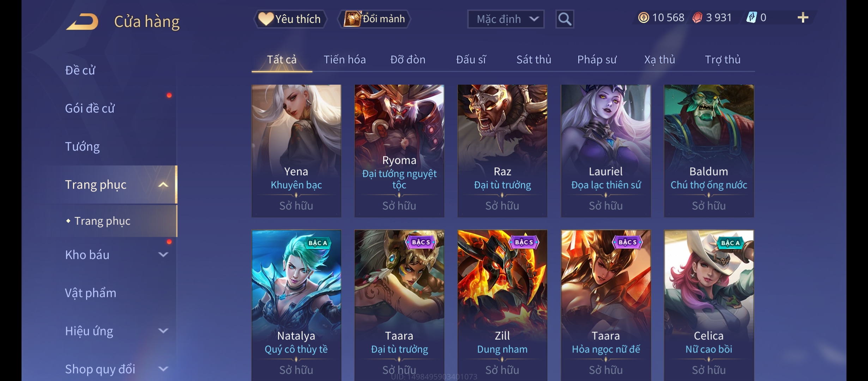This screenshot has height=381, width=868.
Task: Tap the blue voucher currency icon
Action: point(752,18)
